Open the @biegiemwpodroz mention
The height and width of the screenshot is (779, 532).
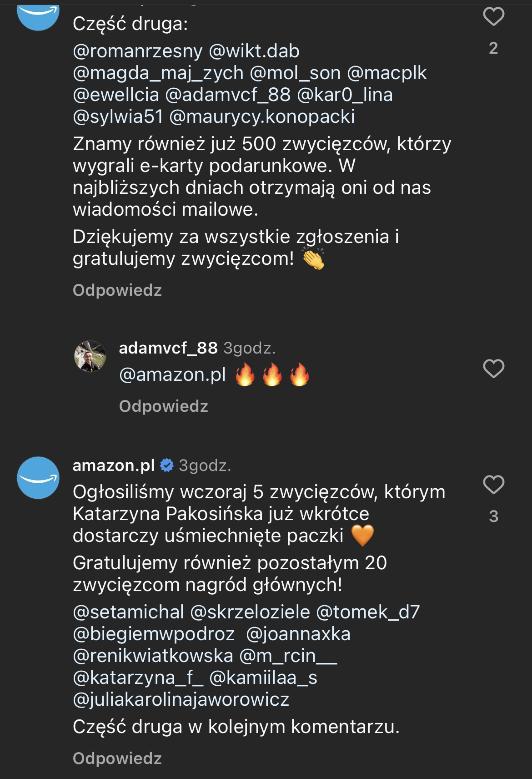coord(154,634)
